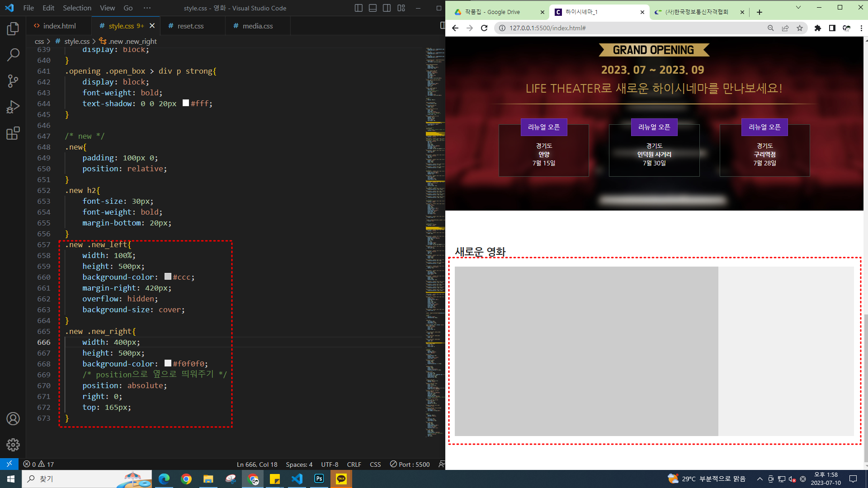This screenshot has height=488, width=868.
Task: Toggle the primary side bar layout
Action: 359,8
